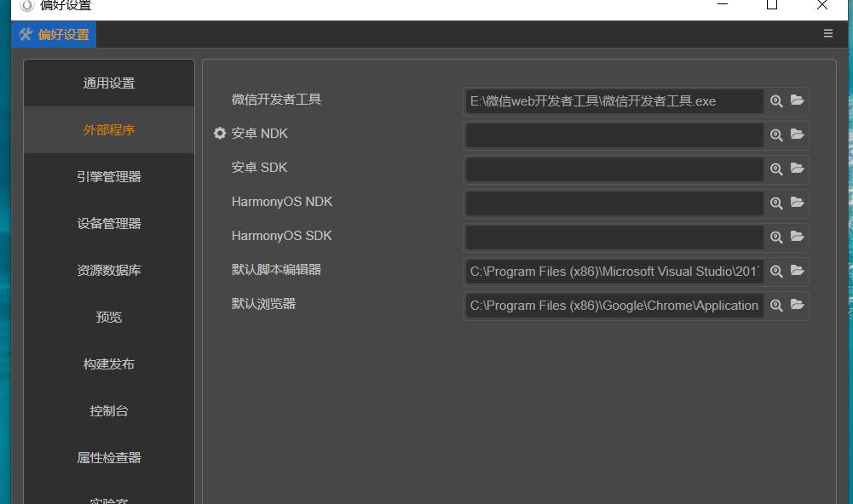Open the 属性检查器 settings section
The width and height of the screenshot is (853, 504).
108,457
